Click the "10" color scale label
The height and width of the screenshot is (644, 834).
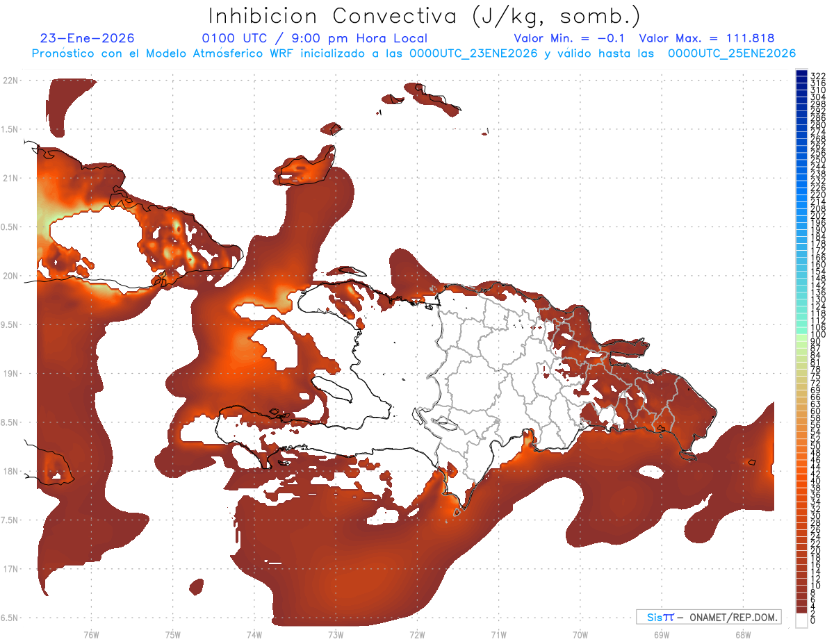click(x=816, y=586)
